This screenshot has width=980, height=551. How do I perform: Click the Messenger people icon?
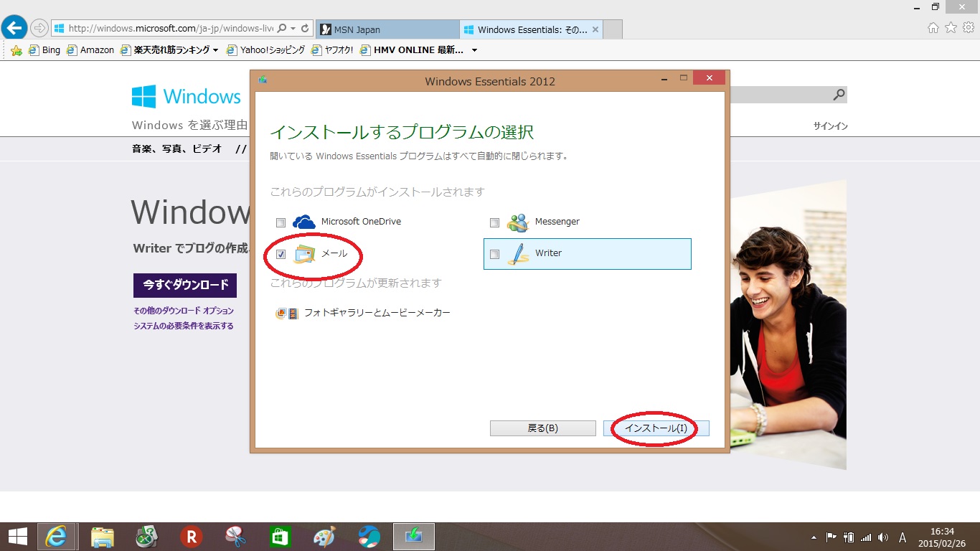click(x=518, y=222)
